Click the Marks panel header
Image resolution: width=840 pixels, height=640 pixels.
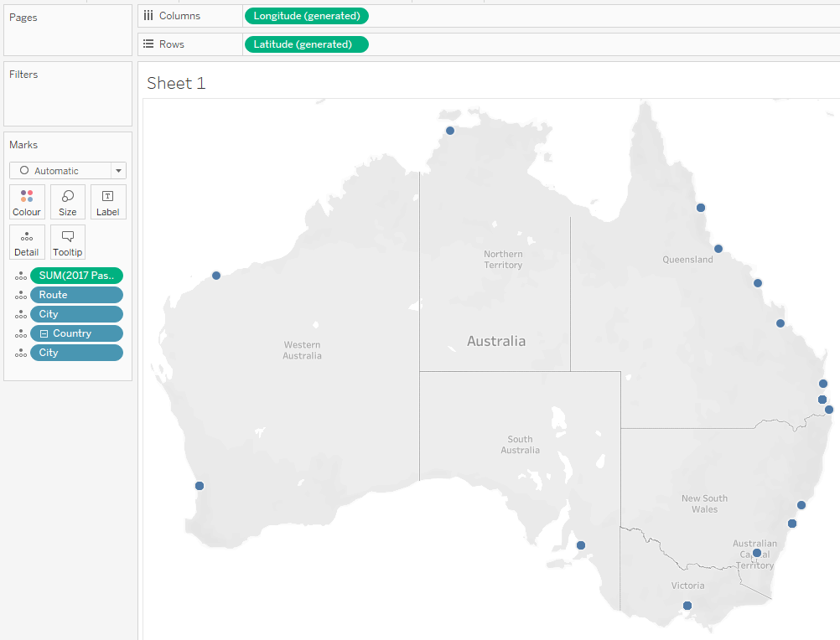coord(24,144)
